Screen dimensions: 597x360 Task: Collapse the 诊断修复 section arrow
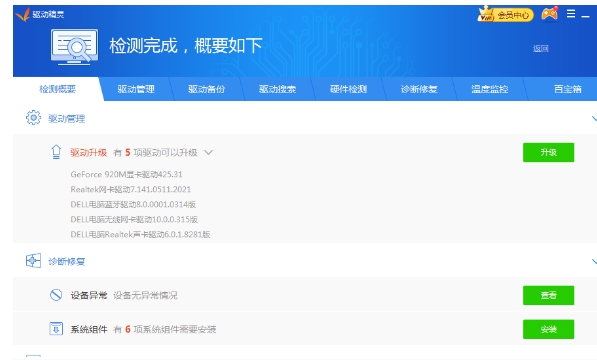pos(594,261)
